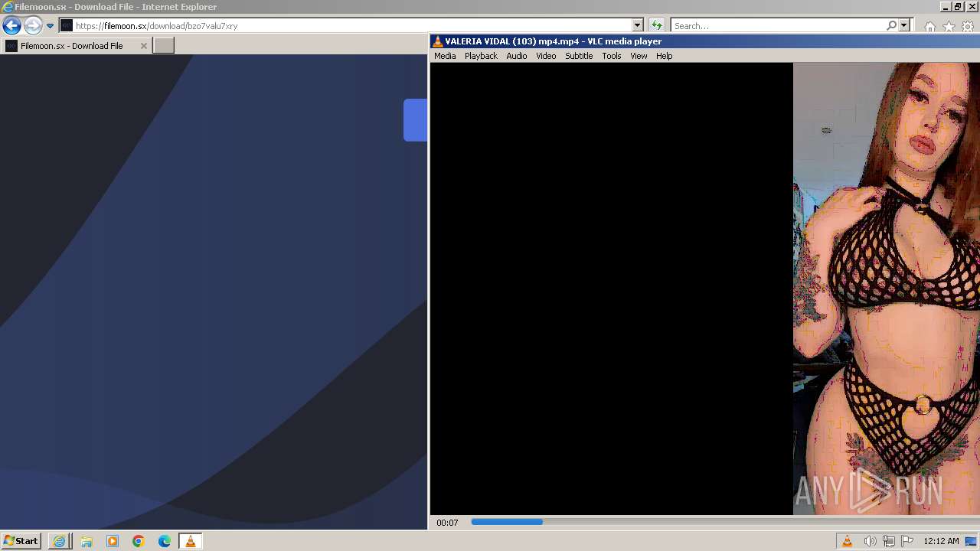Click the Internet Explorer back button
This screenshot has width=980, height=551.
click(x=11, y=25)
